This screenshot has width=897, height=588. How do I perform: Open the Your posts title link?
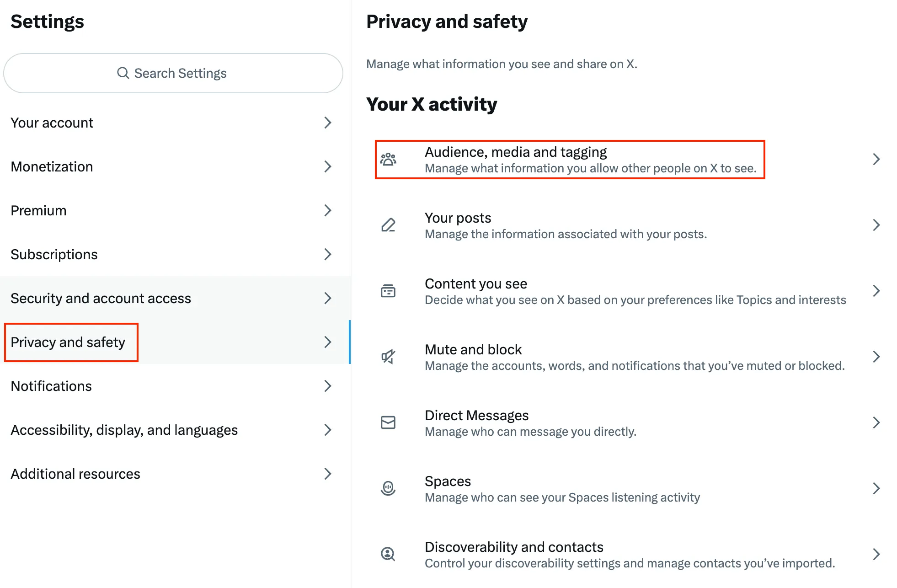click(458, 218)
